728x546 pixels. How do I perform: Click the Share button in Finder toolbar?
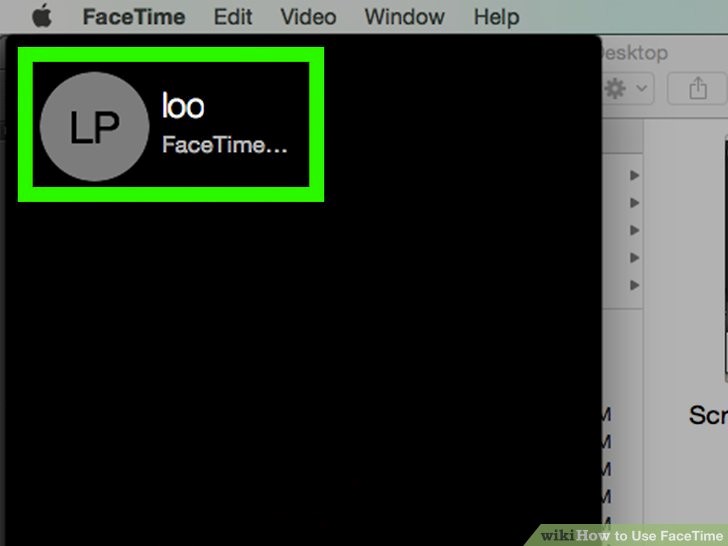click(697, 88)
